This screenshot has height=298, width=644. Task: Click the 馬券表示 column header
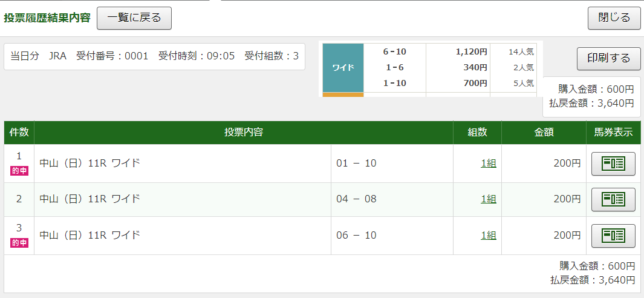click(x=613, y=133)
